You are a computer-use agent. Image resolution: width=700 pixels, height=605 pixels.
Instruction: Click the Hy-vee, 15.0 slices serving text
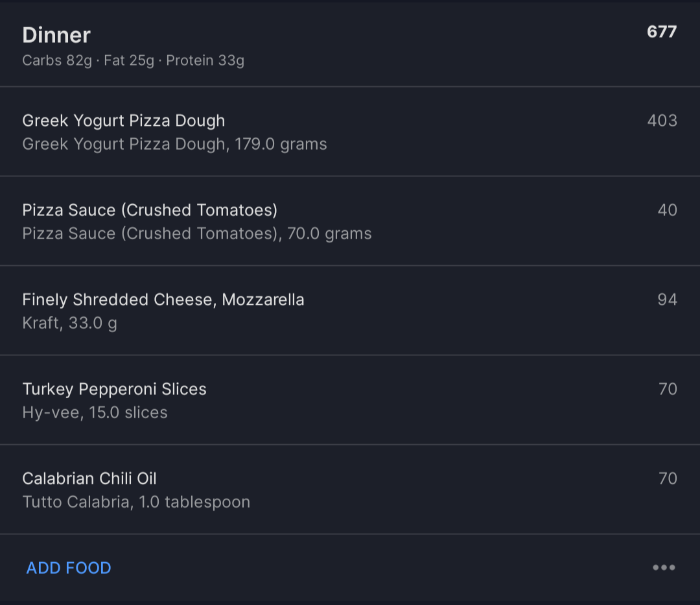[95, 412]
